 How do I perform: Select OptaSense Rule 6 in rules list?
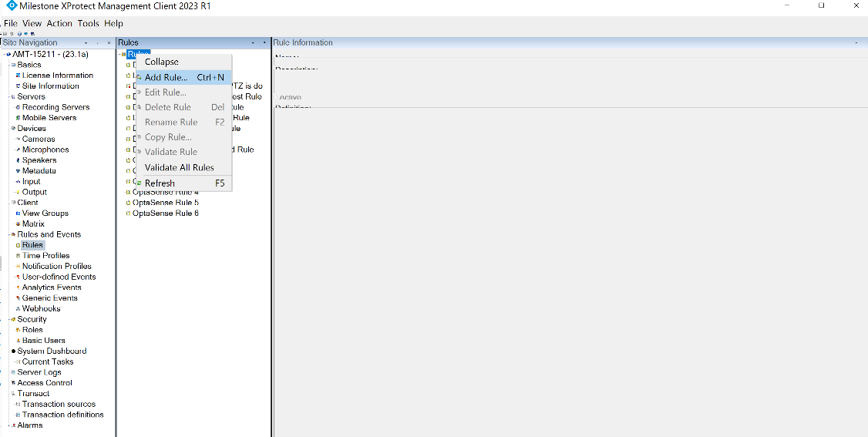166,213
